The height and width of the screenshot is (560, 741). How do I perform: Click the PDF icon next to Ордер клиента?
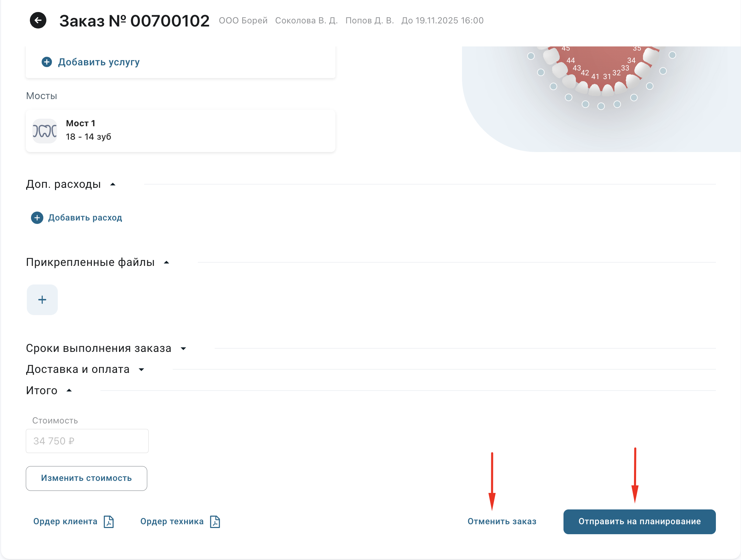click(109, 521)
